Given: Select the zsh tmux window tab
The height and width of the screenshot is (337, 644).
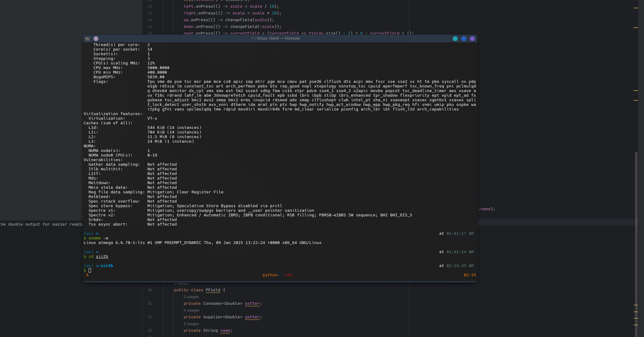Looking at the screenshot, I should point(288,275).
